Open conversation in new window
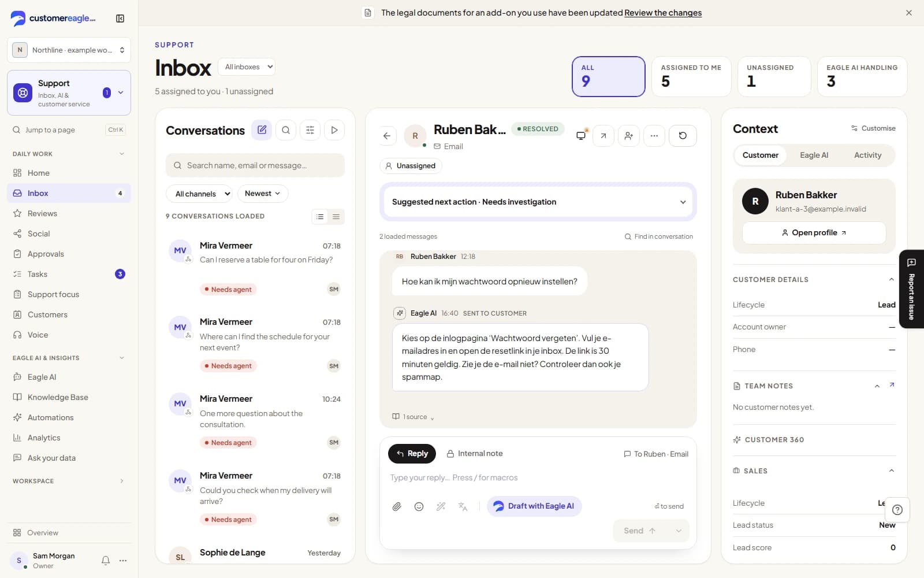This screenshot has width=924, height=578. [603, 136]
